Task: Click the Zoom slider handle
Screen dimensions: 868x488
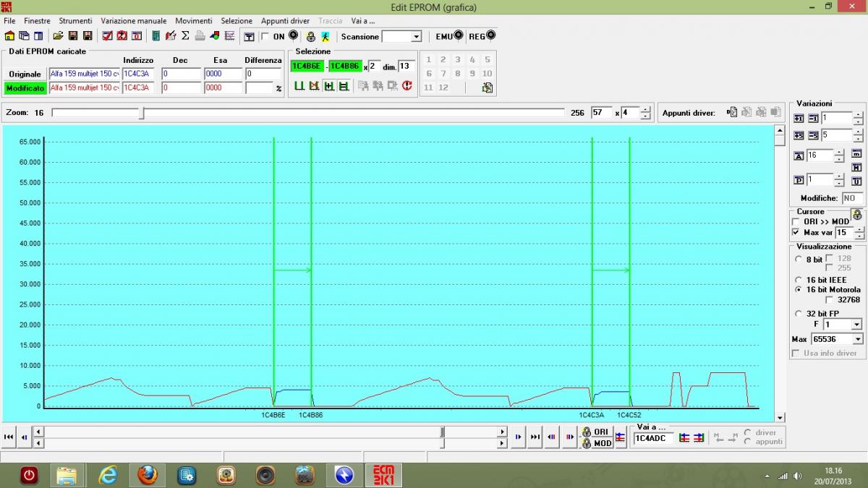Action: click(142, 113)
